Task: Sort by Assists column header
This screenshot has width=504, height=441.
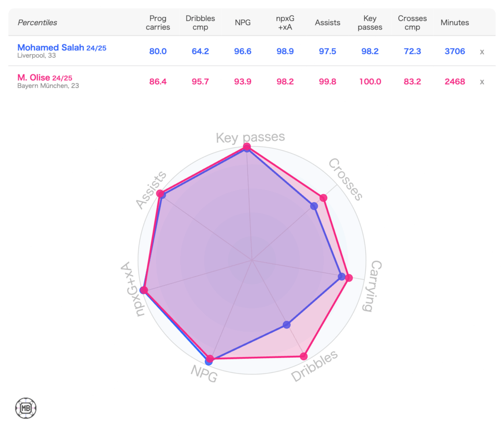Action: point(327,23)
